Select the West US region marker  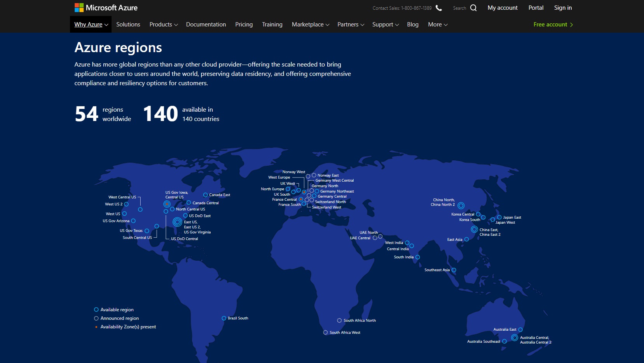tap(124, 214)
